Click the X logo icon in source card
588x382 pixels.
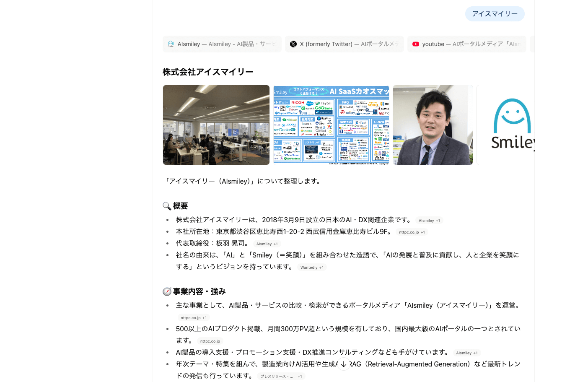[293, 44]
